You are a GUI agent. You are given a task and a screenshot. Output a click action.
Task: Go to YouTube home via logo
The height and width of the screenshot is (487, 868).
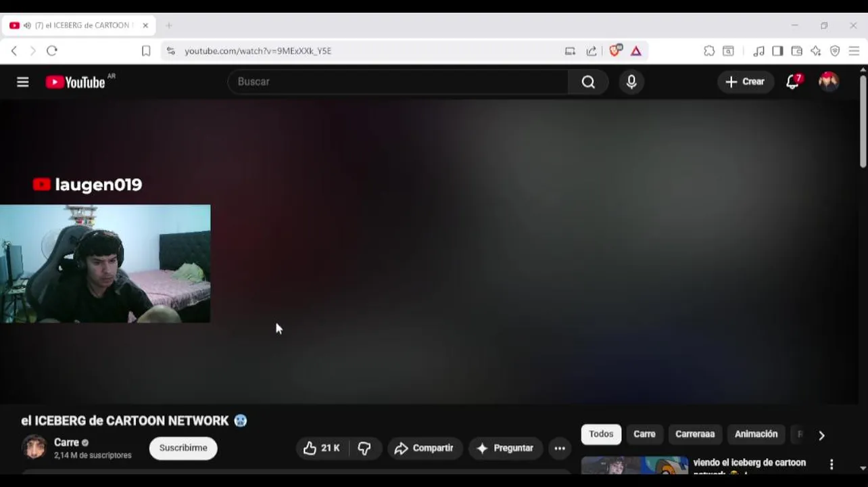pos(75,82)
